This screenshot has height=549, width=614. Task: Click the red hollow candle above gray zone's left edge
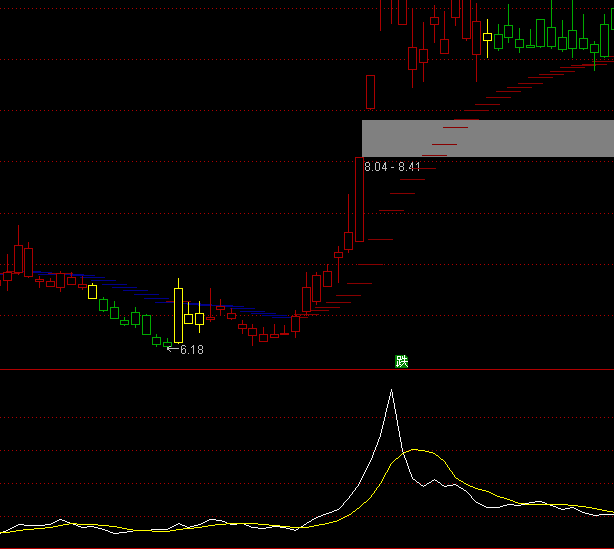coord(371,91)
